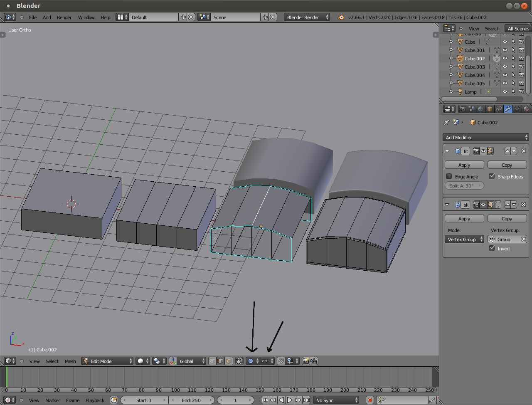532x405 pixels.
Task: Toggle visibility eye for Cube.004
Action: point(505,75)
